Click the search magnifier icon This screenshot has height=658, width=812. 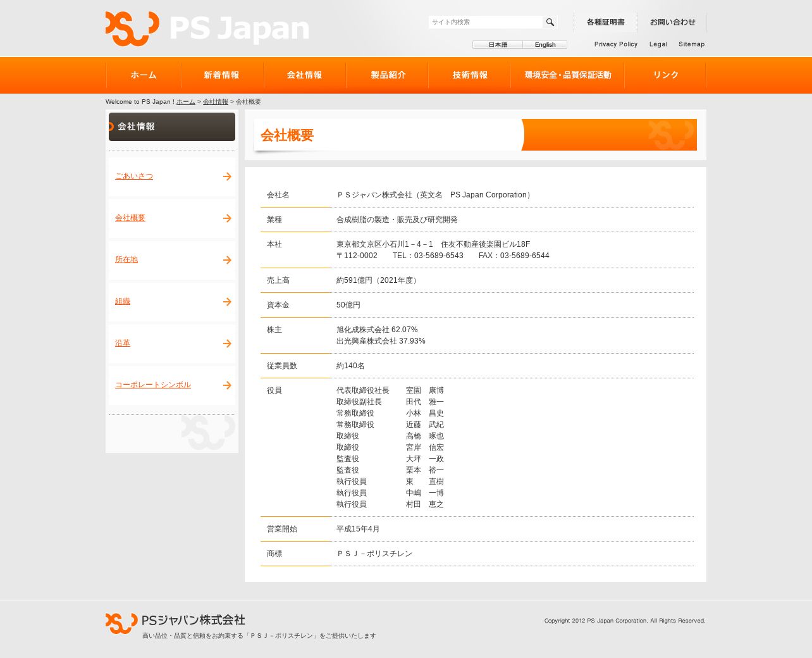point(550,22)
